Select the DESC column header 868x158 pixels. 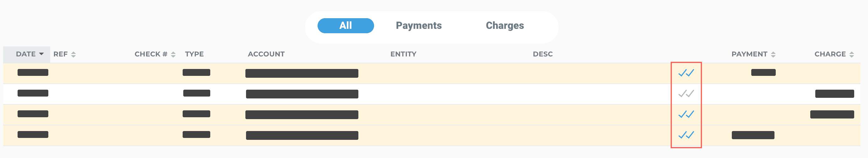543,54
